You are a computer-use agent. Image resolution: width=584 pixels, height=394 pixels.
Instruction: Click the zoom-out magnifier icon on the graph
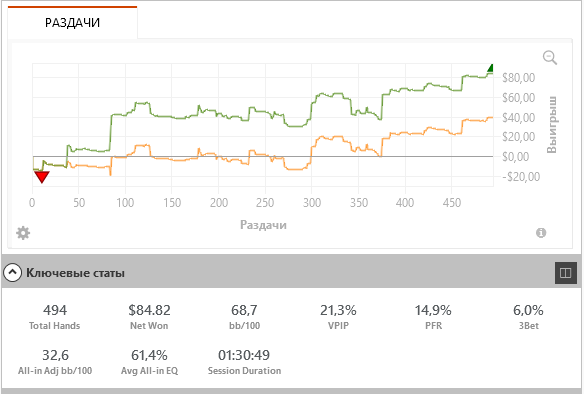550,58
